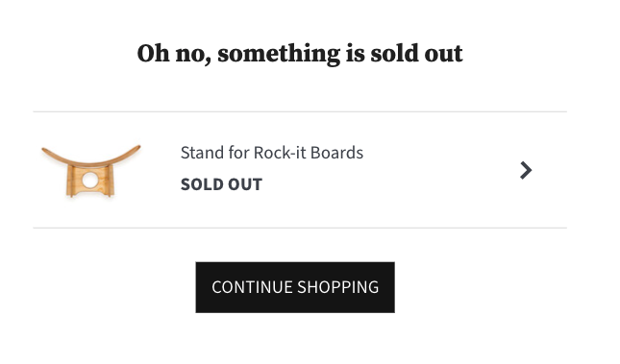Image resolution: width=620 pixels, height=364 pixels.
Task: Click the SOLD OUT status label
Action: coord(221,184)
